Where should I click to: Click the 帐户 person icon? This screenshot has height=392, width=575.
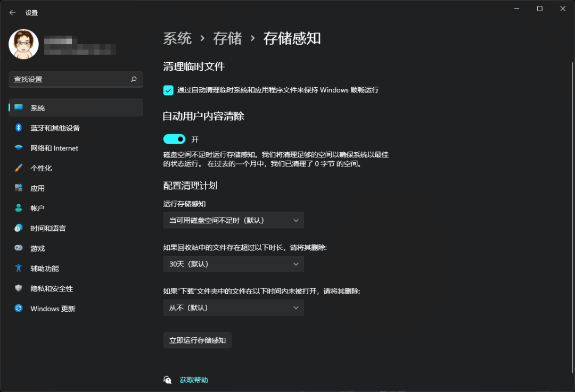click(x=19, y=208)
